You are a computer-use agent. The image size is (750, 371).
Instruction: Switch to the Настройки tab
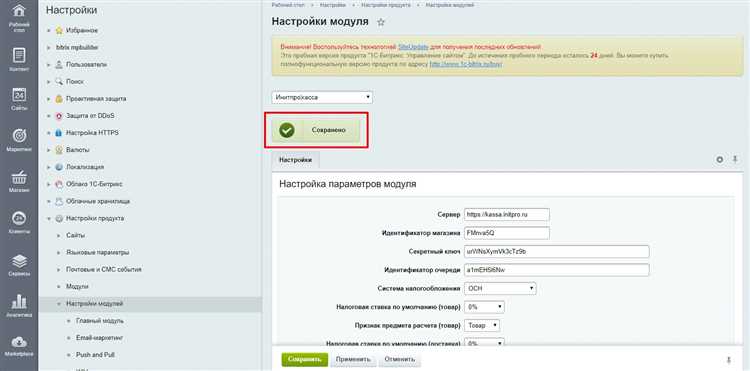pyautogui.click(x=296, y=160)
